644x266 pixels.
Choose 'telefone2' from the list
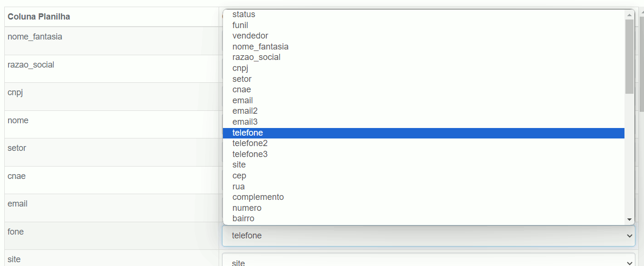pyautogui.click(x=423, y=143)
